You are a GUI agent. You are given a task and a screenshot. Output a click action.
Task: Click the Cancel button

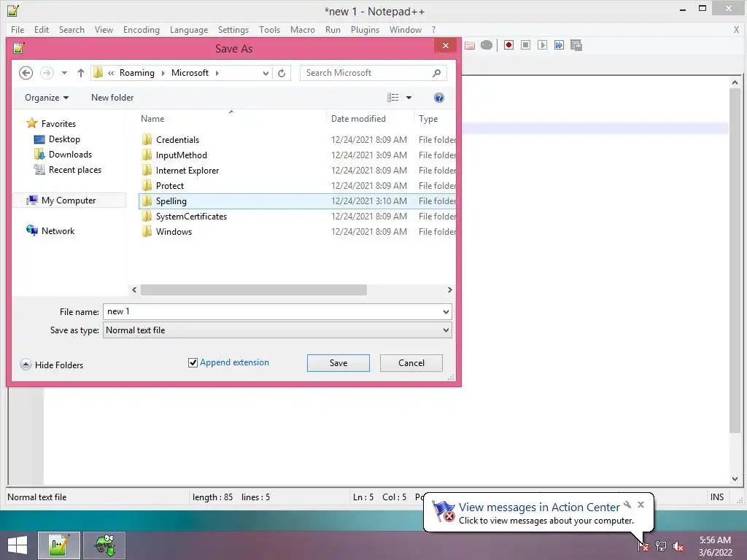tap(411, 363)
